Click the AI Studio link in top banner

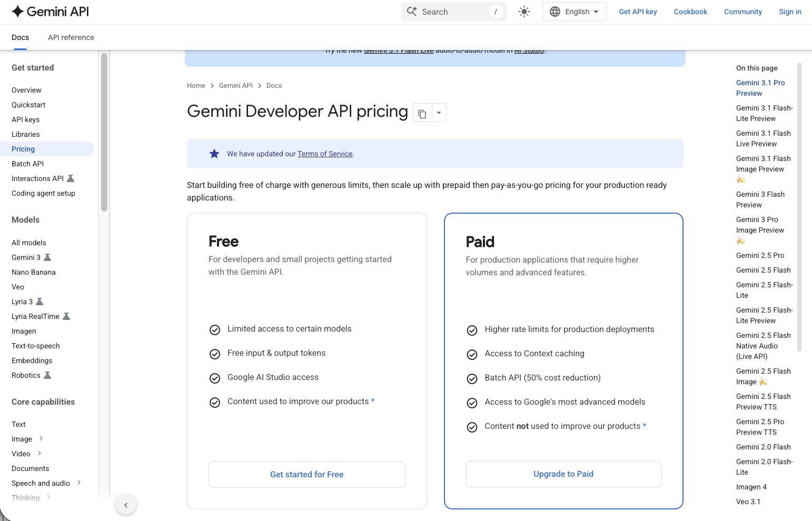click(x=529, y=51)
